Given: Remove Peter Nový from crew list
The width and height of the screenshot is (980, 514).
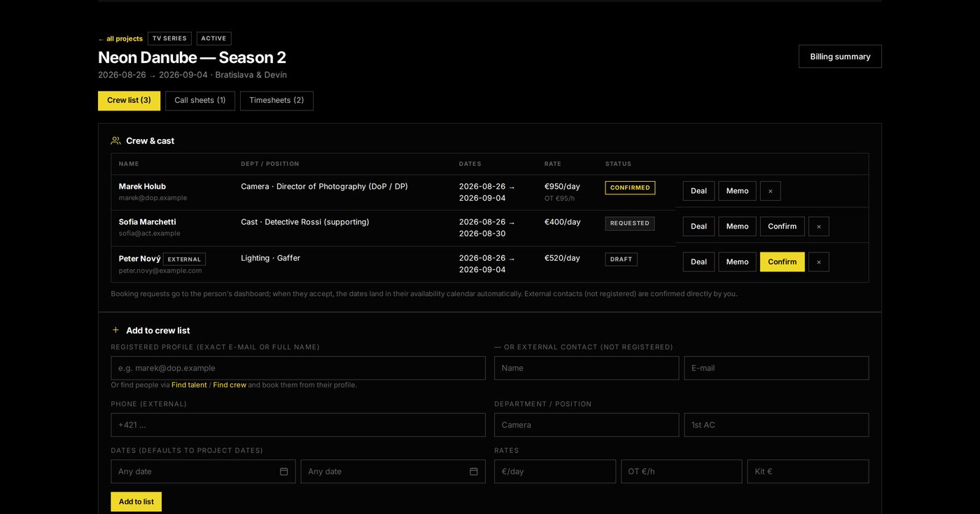Looking at the screenshot, I should point(819,262).
